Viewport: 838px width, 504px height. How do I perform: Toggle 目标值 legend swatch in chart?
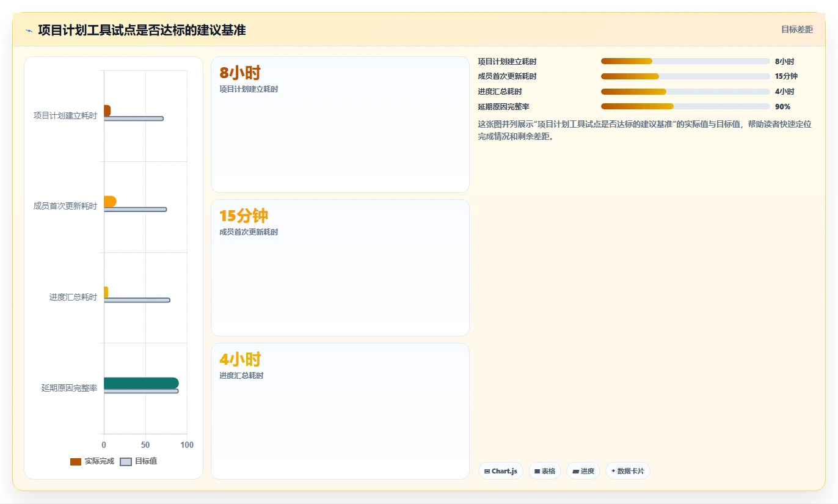point(126,461)
